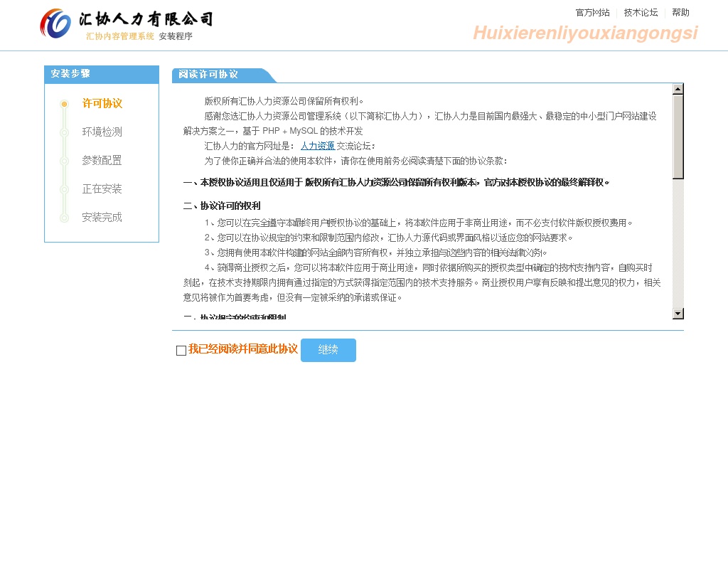Open the 帮助 link
Screen dimensions: 728x569
pos(680,13)
